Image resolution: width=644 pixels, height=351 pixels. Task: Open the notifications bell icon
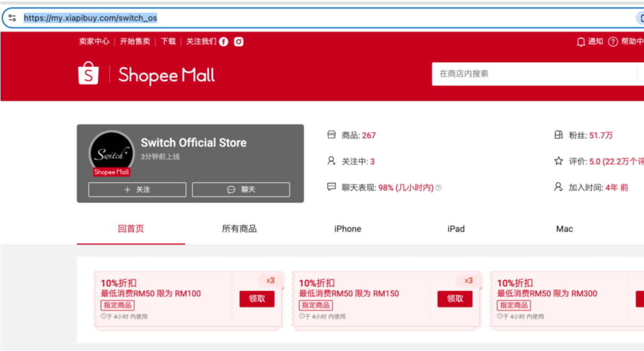[x=581, y=41]
